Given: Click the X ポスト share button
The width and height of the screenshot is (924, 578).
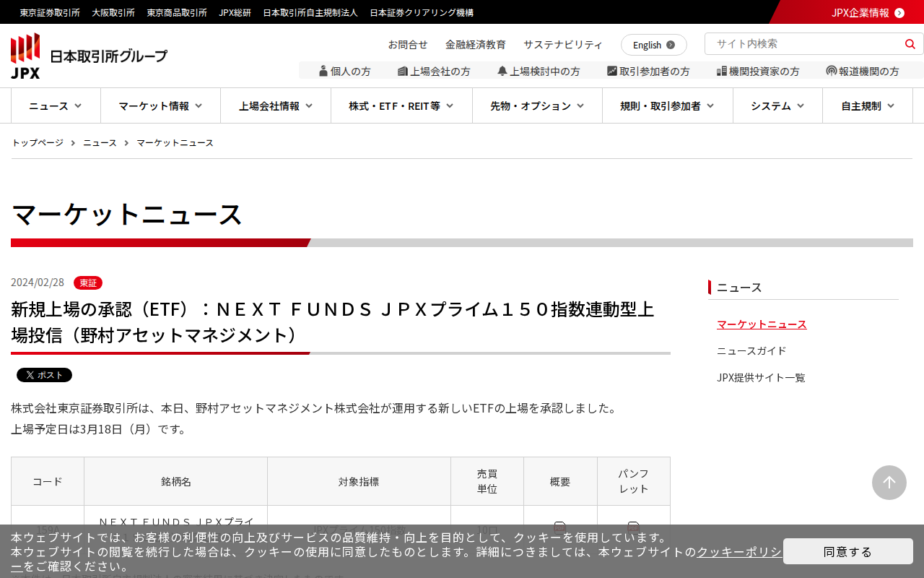Looking at the screenshot, I should [44, 375].
